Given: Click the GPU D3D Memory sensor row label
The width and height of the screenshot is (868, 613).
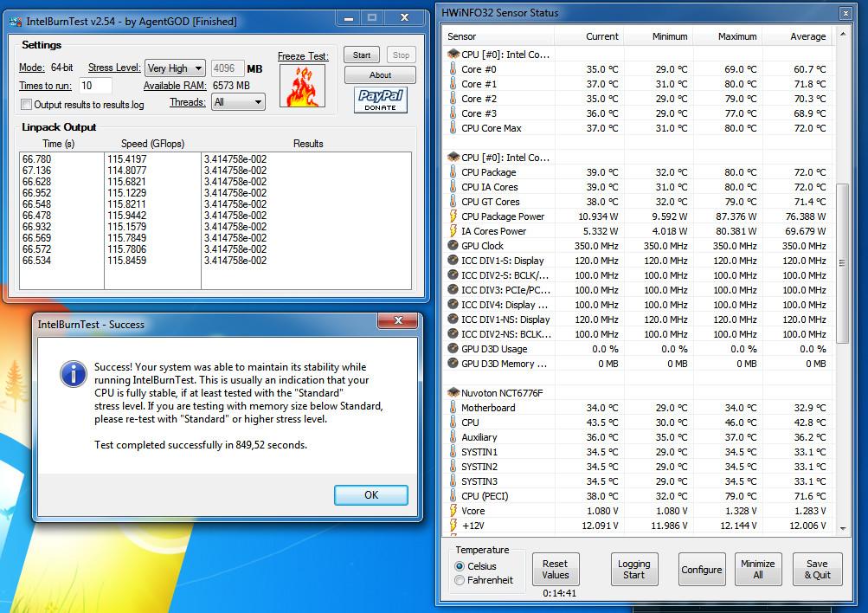Looking at the screenshot, I should pyautogui.click(x=504, y=364).
